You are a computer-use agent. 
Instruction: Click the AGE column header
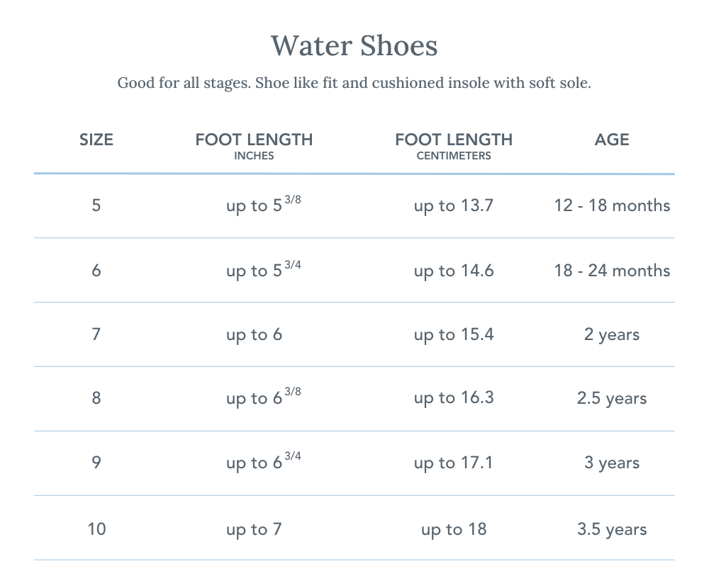(612, 140)
